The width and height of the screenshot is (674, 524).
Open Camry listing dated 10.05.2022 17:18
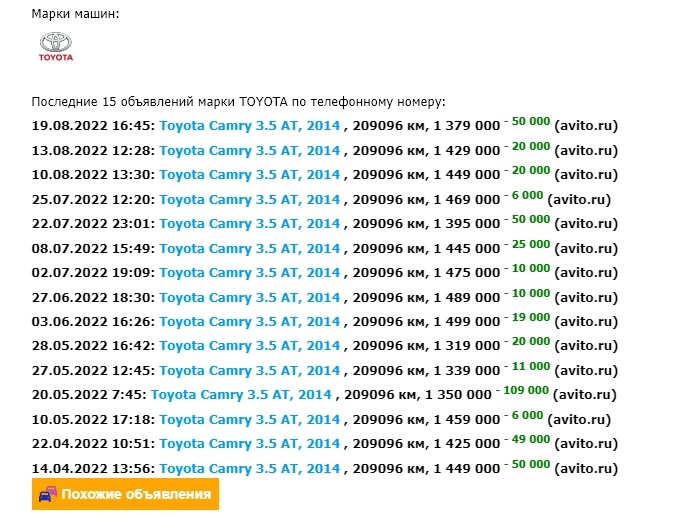[250, 420]
